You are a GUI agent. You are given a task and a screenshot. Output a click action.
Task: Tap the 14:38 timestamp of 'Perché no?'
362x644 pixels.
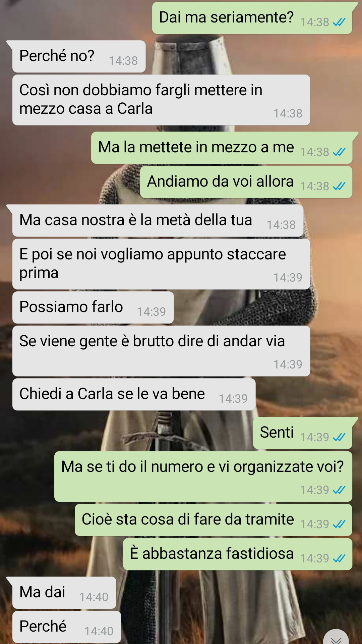[x=123, y=61]
